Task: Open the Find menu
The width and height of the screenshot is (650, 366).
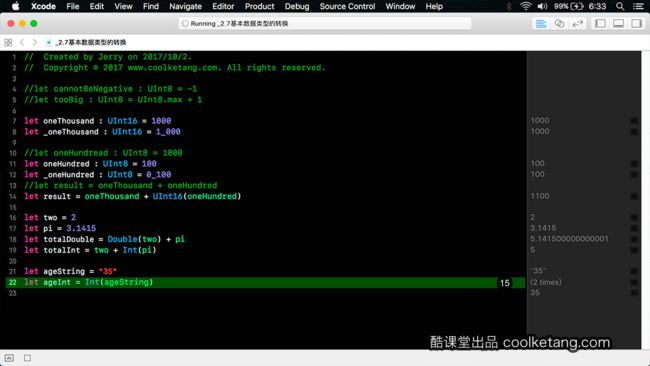Action: [150, 6]
